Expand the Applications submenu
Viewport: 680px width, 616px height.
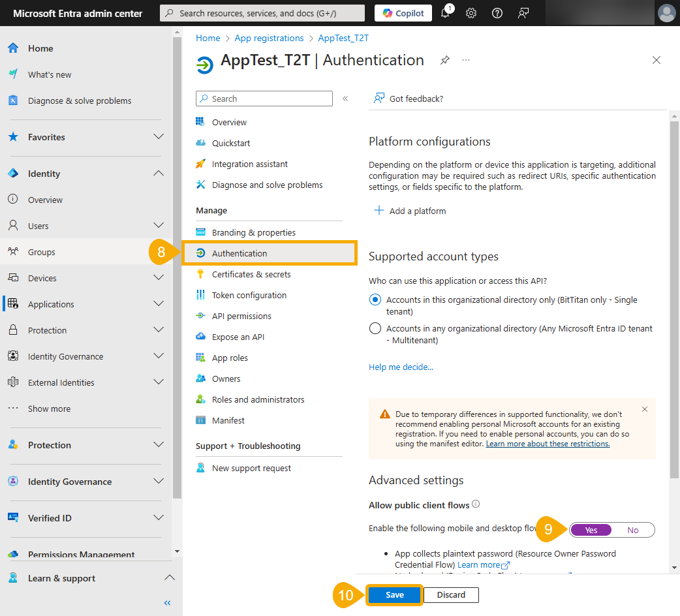pyautogui.click(x=159, y=303)
